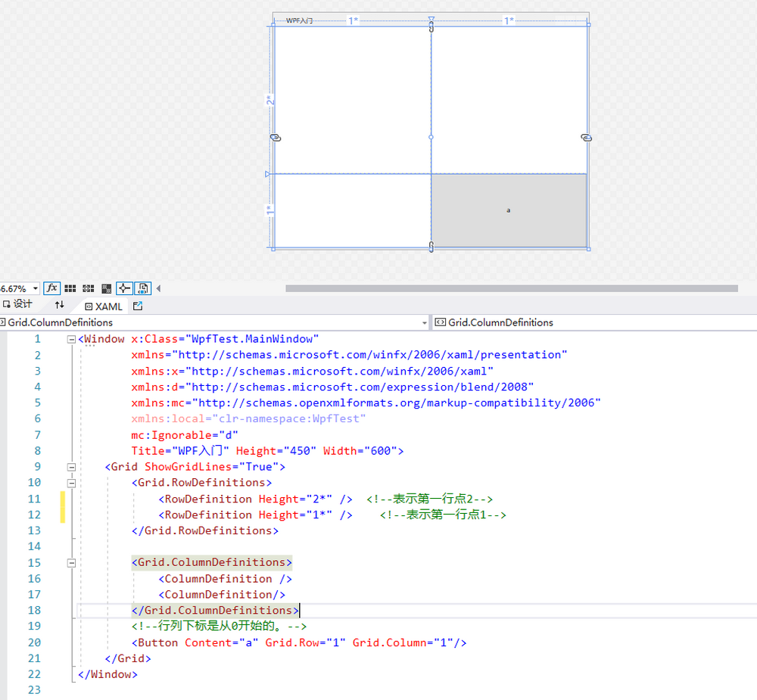The width and height of the screenshot is (757, 700).
Task: Click the right margin link icon in designer
Action: pos(586,138)
